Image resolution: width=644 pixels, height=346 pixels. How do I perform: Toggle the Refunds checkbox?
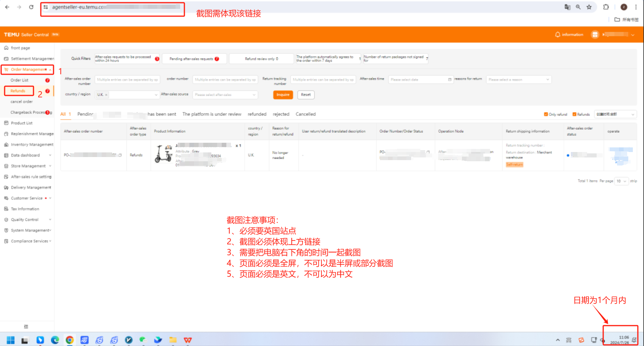pos(574,114)
